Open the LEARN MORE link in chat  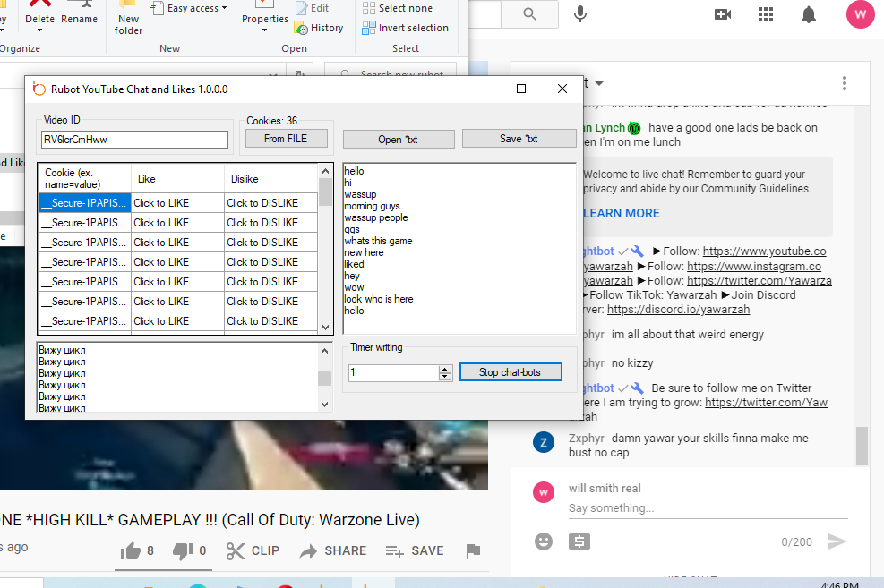(621, 213)
